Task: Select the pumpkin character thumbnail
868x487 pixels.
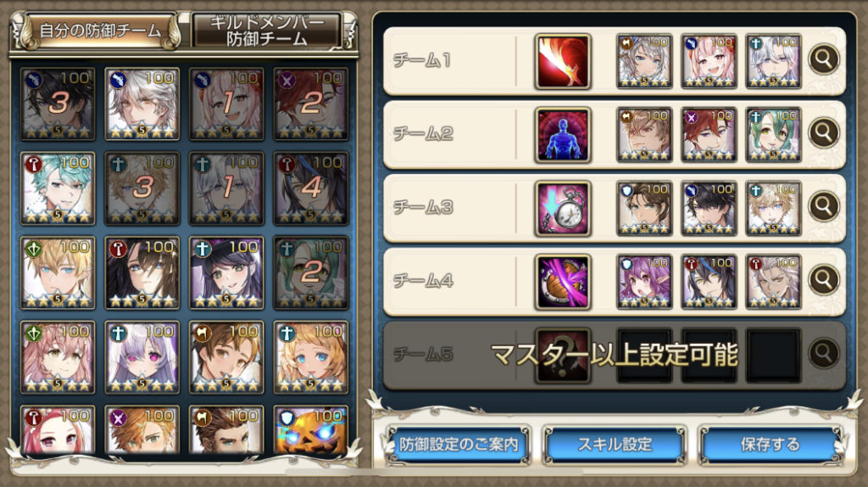Action: [310, 432]
